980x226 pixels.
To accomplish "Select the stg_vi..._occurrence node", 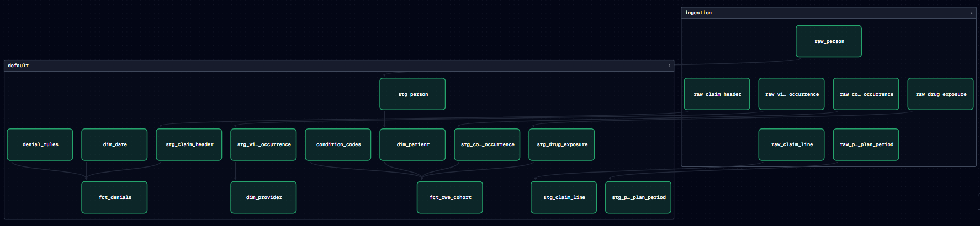I will pos(263,144).
